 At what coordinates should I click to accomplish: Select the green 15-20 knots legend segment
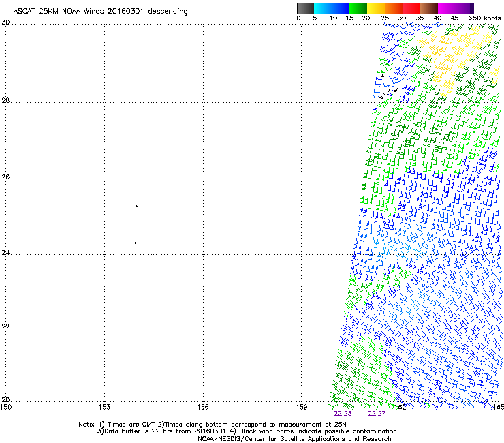tap(358, 8)
